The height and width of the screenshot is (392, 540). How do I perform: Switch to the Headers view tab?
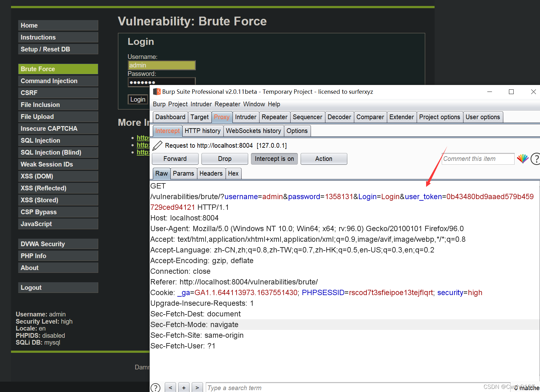211,173
